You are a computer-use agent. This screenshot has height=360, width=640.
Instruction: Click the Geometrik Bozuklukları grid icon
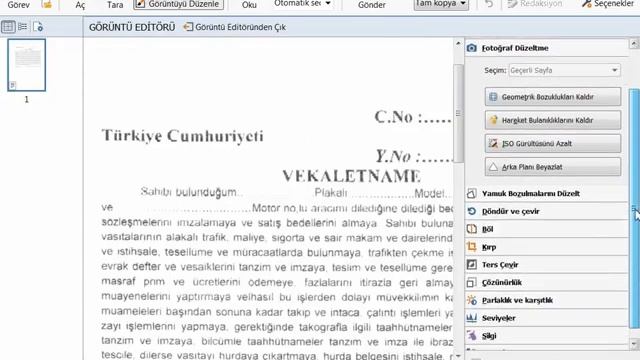pos(493,97)
